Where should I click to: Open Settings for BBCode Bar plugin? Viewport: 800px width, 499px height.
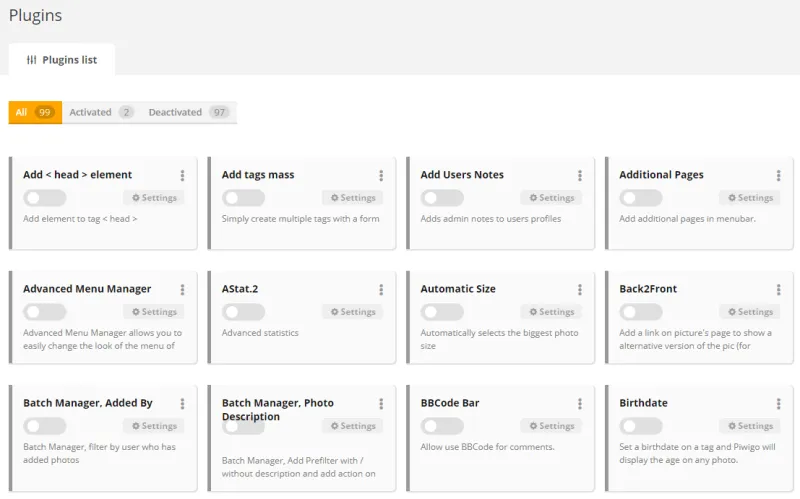click(551, 426)
